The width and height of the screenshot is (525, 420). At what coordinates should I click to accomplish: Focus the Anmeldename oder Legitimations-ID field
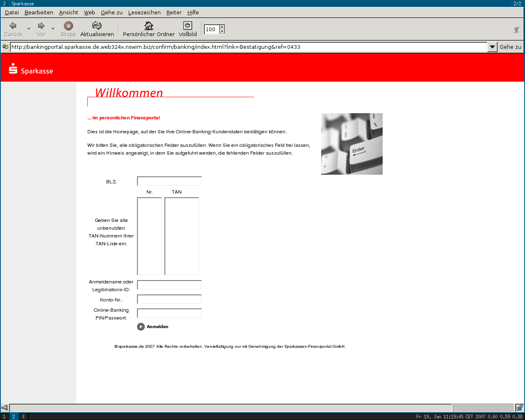[x=169, y=285]
